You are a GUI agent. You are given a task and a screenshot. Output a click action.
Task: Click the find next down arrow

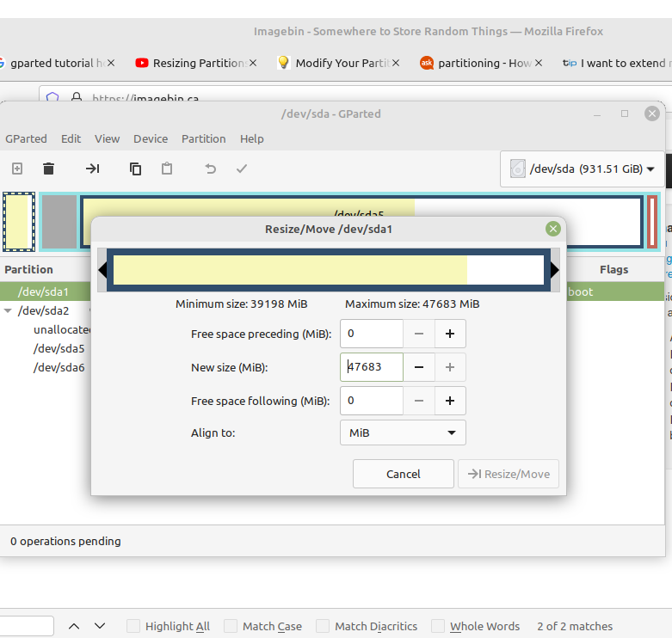coord(100,626)
